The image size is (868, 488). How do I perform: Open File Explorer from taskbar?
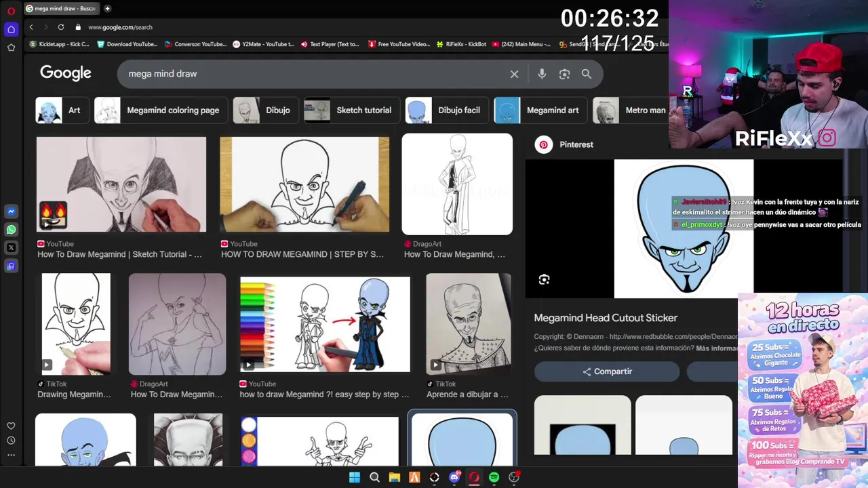394,477
